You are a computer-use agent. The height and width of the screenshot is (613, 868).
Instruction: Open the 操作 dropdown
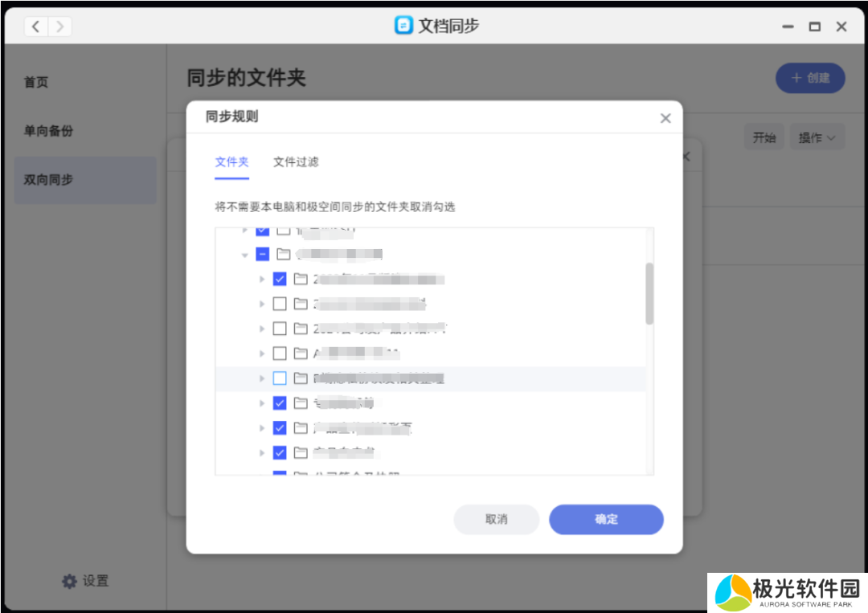(x=817, y=138)
